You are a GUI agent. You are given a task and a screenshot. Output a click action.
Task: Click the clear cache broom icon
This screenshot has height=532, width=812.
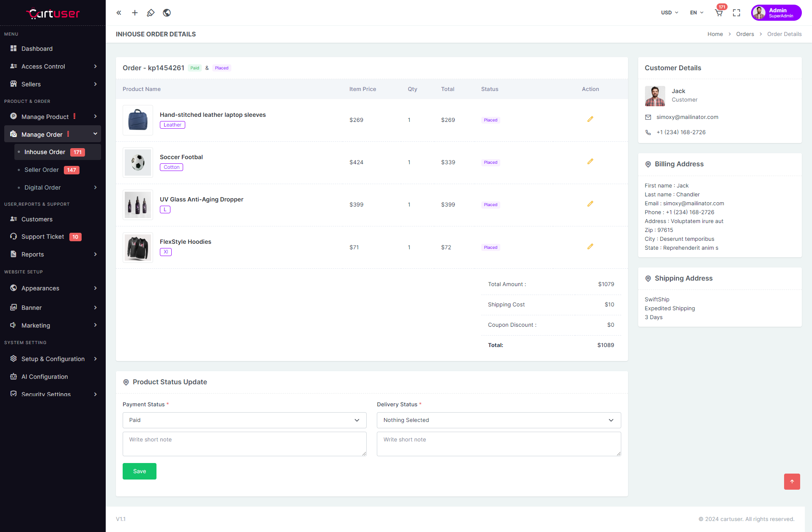click(151, 13)
